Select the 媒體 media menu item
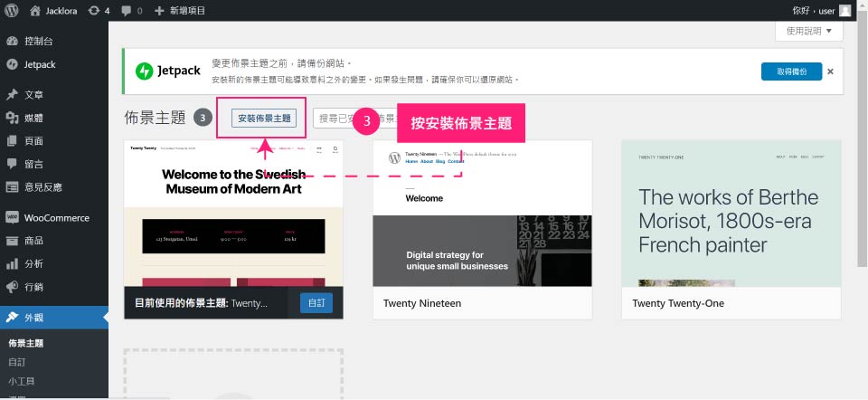868x400 pixels. 34,118
